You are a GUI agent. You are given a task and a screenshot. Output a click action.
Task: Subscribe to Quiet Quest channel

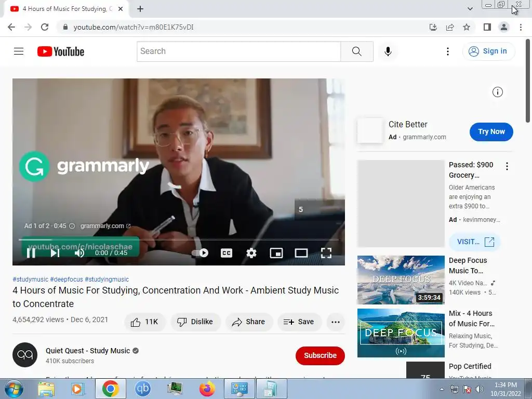(320, 355)
